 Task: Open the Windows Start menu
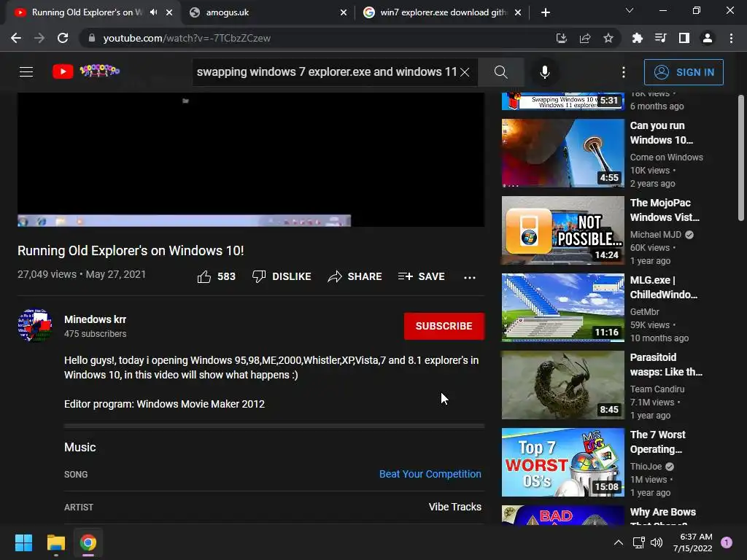tap(23, 542)
